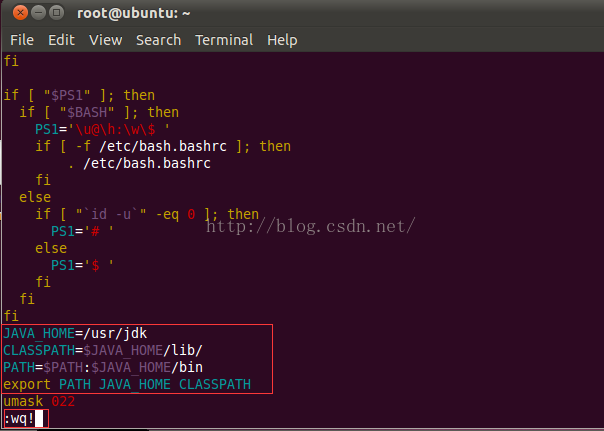Minimize the terminal window
The height and width of the screenshot is (431, 604).
[x=38, y=14]
